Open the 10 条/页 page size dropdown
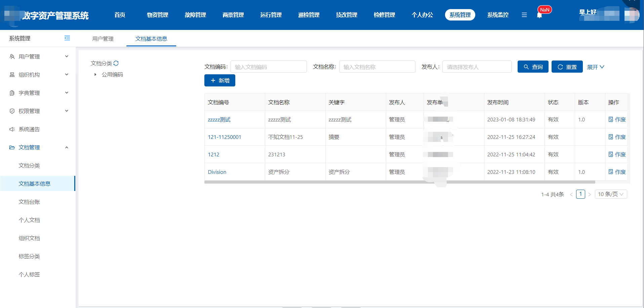 click(611, 194)
